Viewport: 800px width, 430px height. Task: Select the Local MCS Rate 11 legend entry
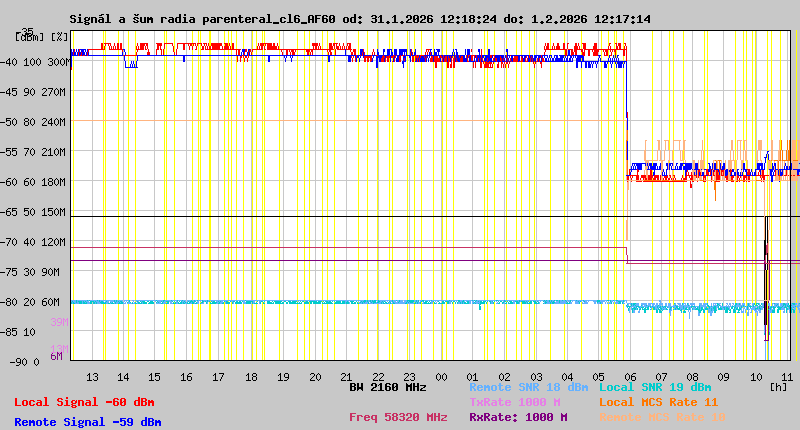[x=658, y=402]
